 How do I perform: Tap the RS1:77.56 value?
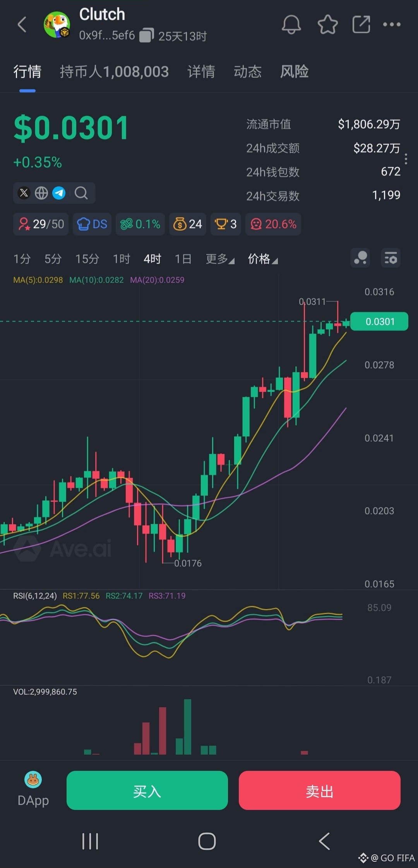(81, 596)
